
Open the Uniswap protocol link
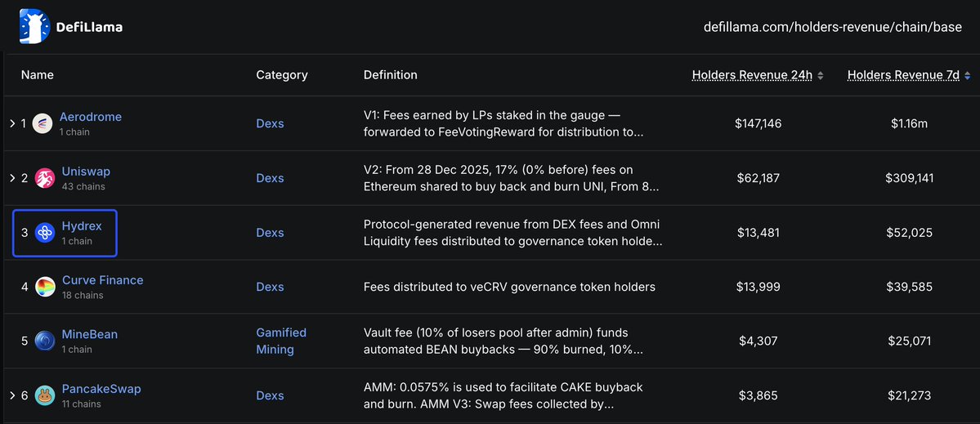coord(87,171)
